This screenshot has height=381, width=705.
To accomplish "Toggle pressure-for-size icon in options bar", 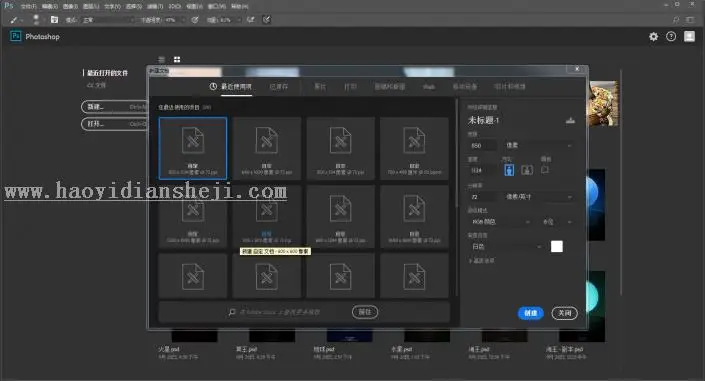I will (x=267, y=20).
